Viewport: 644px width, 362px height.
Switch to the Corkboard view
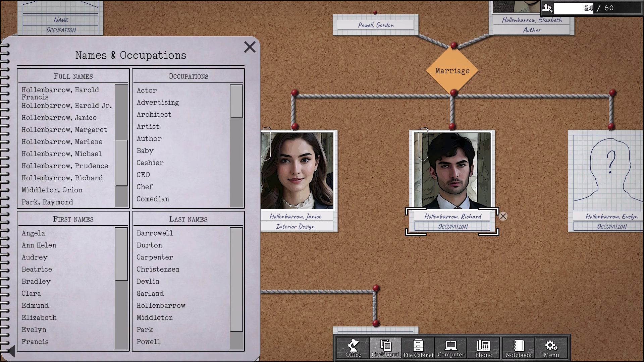386,348
